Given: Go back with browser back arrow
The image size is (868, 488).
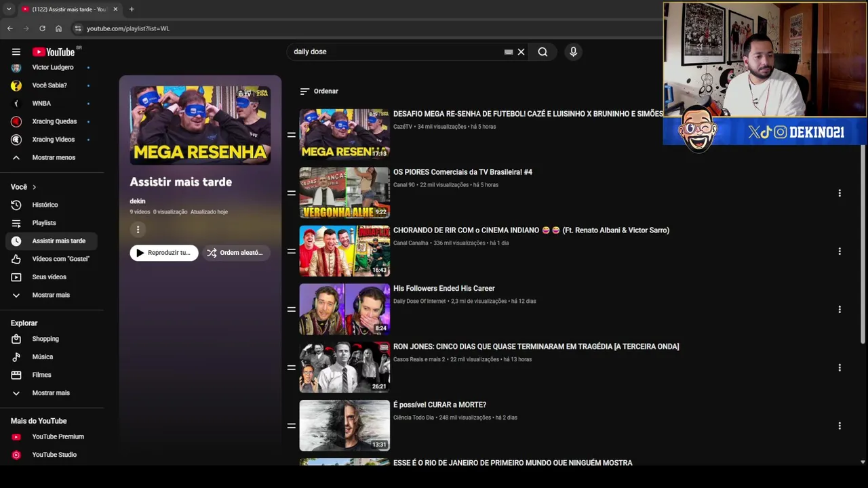Looking at the screenshot, I should click(9, 28).
